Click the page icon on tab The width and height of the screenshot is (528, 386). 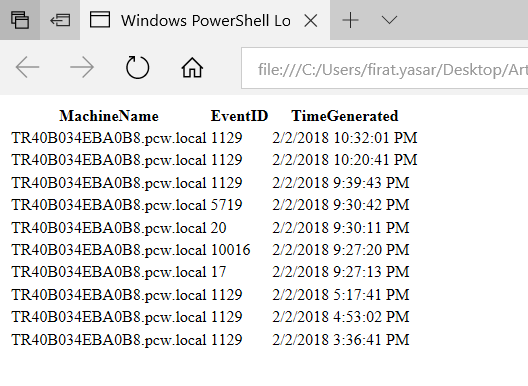[x=100, y=20]
